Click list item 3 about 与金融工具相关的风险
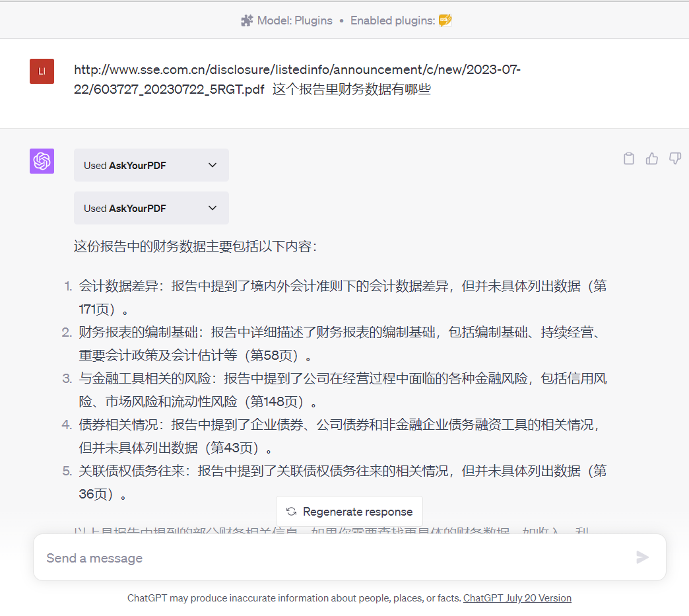The height and width of the screenshot is (616, 689). (343, 379)
